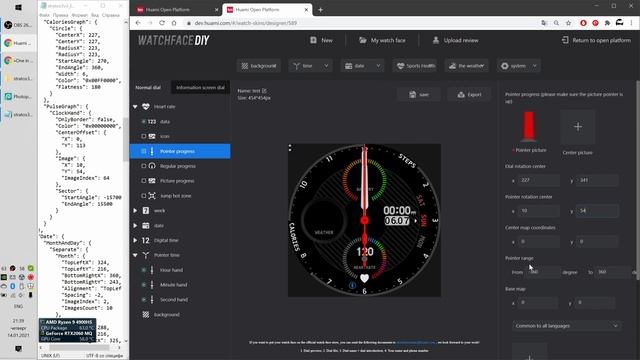Screen dimensions: 640x360
Task: Click the date calendar icon in tree
Action: pos(146,225)
